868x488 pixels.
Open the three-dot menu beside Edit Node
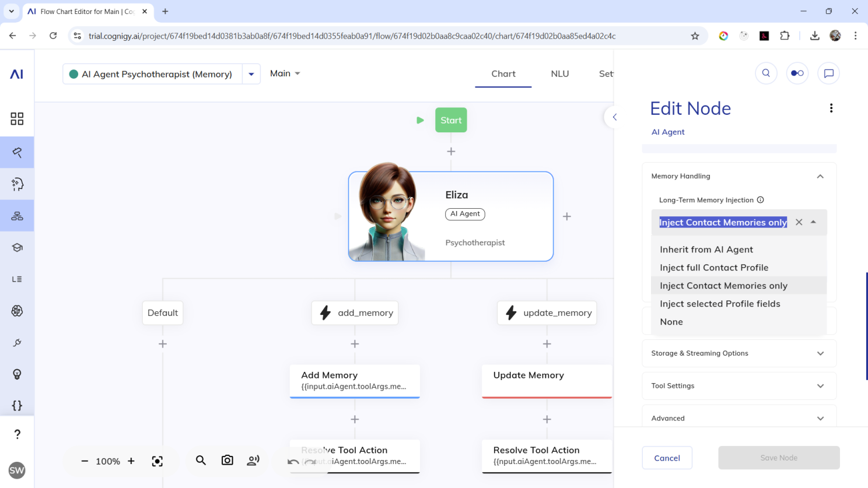click(831, 108)
